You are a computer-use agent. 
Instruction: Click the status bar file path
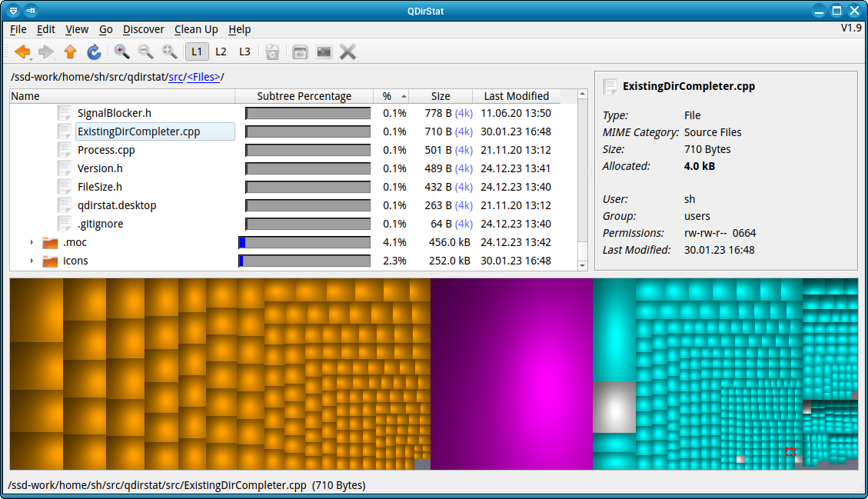187,485
